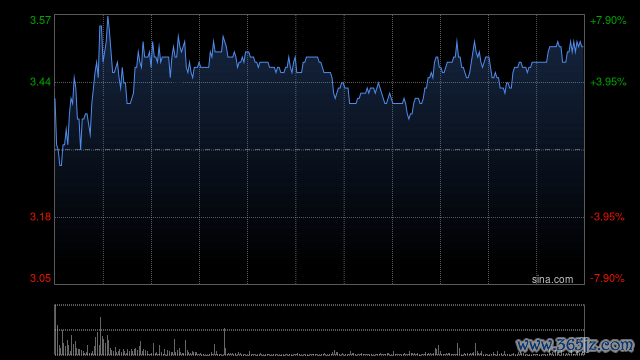Image resolution: width=640 pixels, height=360 pixels.
Task: Click the 3.18 price label
Action: 40,217
